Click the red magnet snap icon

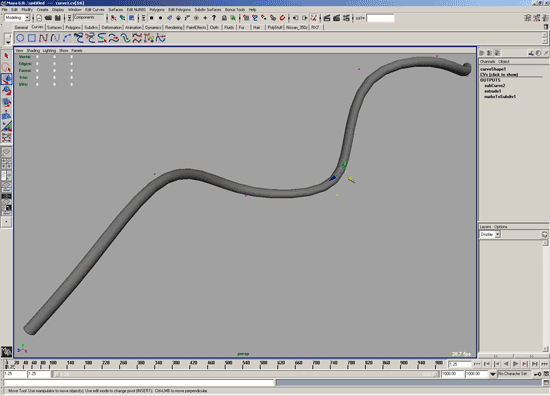282,18
